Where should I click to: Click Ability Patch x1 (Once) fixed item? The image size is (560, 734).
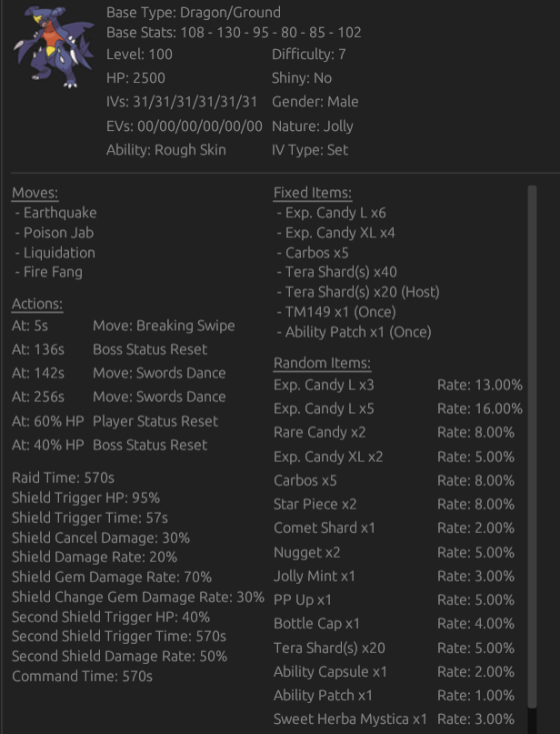click(354, 332)
